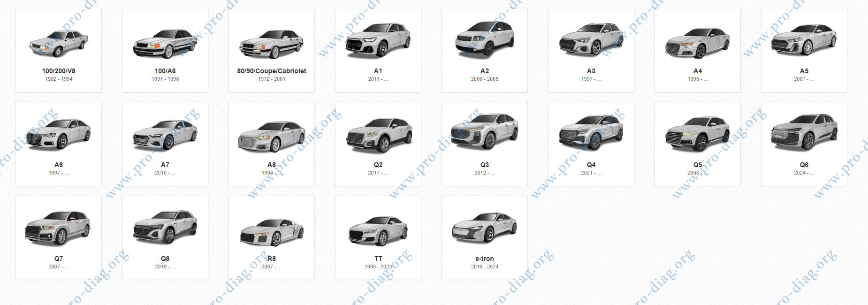The height and width of the screenshot is (305, 868).
Task: Click the Q3 car image
Action: click(x=485, y=132)
